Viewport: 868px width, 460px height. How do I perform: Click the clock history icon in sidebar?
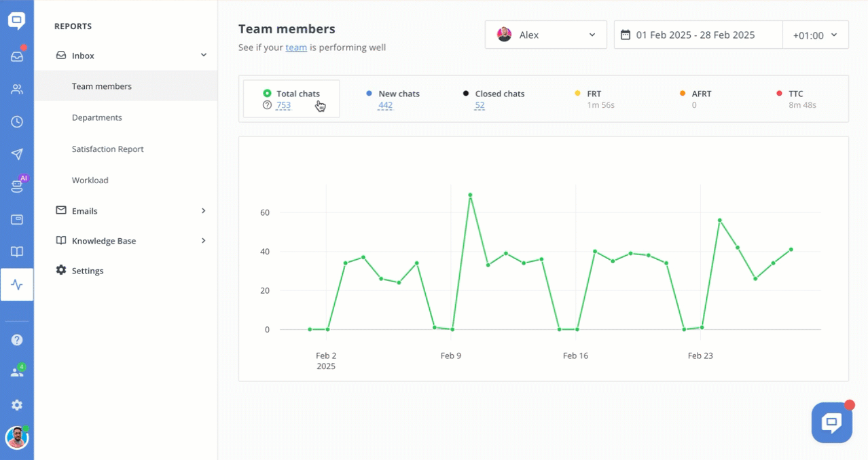point(17,122)
